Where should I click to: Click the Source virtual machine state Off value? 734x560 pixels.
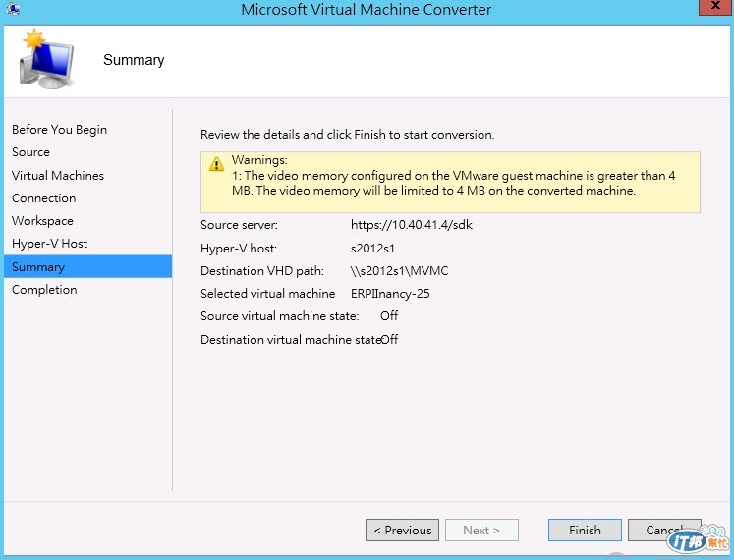point(389,316)
